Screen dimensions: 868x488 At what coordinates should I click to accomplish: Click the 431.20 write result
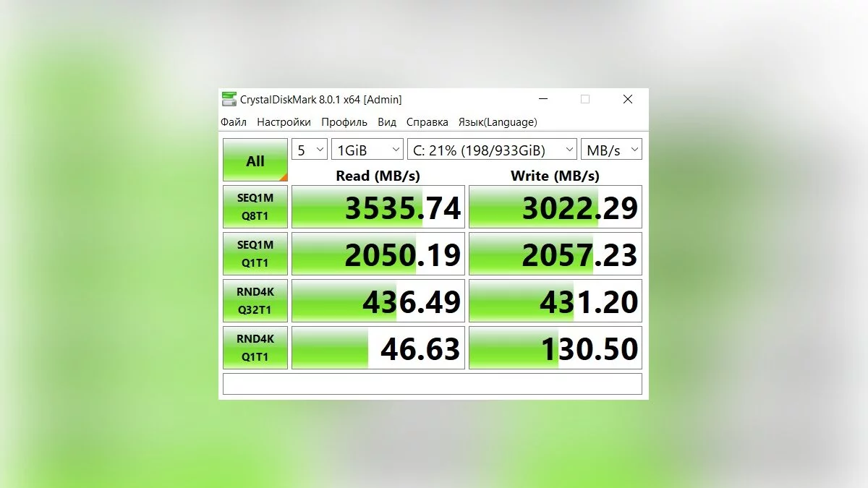556,301
